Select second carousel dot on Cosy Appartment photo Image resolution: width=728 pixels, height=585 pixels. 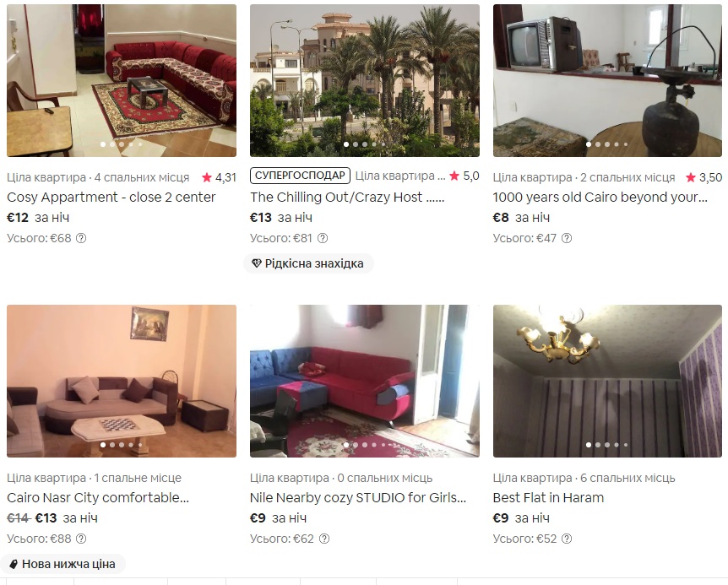click(x=112, y=144)
